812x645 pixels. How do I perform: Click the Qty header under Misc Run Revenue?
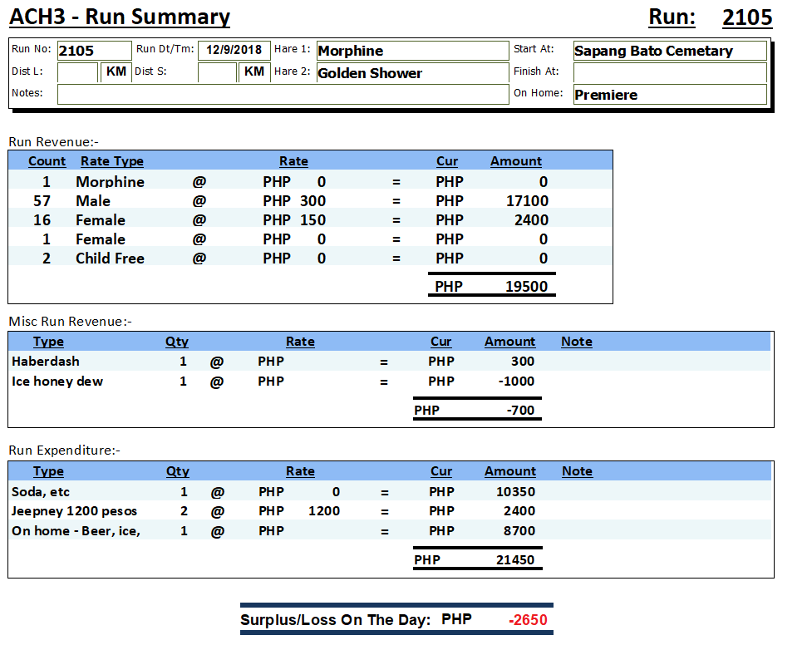click(x=177, y=342)
